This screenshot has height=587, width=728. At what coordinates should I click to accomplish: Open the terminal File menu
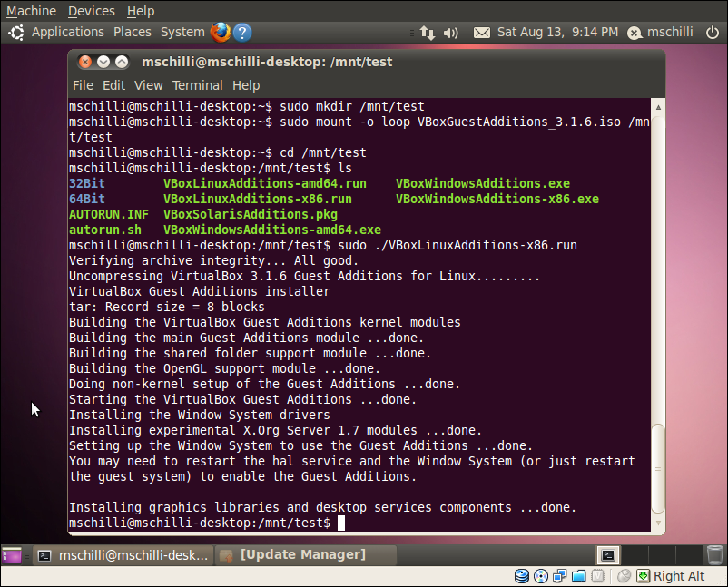tap(83, 85)
